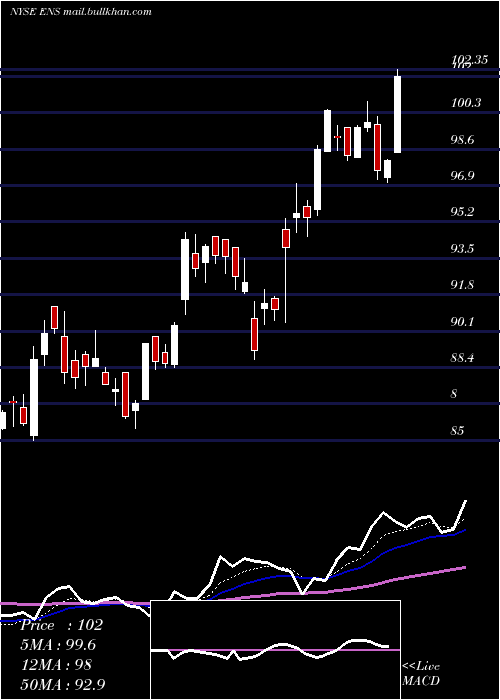500x700 pixels.
Task: Click the 102.35 price axis label
Action: 469,59
